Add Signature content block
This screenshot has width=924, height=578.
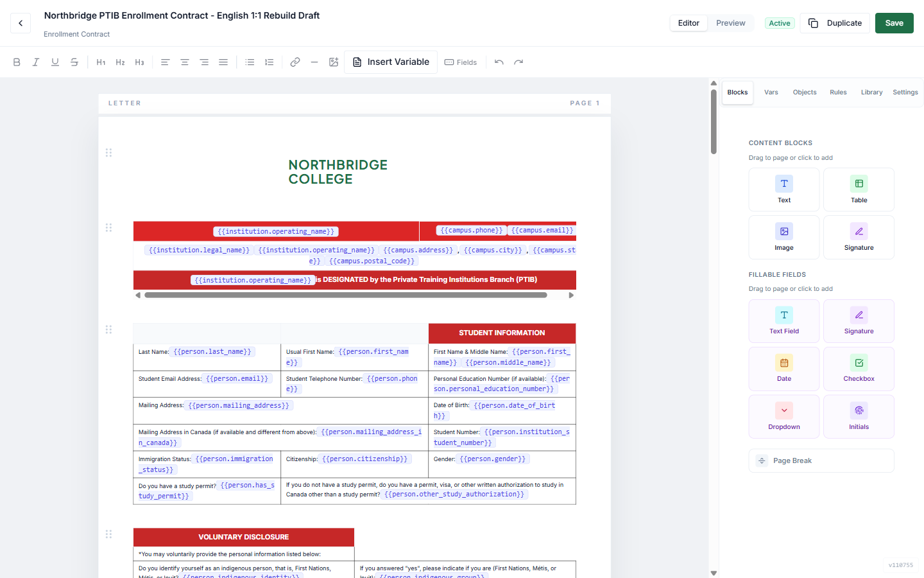click(859, 237)
